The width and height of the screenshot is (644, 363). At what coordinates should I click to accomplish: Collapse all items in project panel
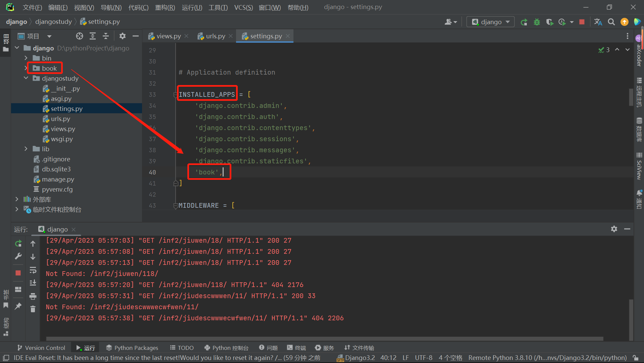(106, 36)
